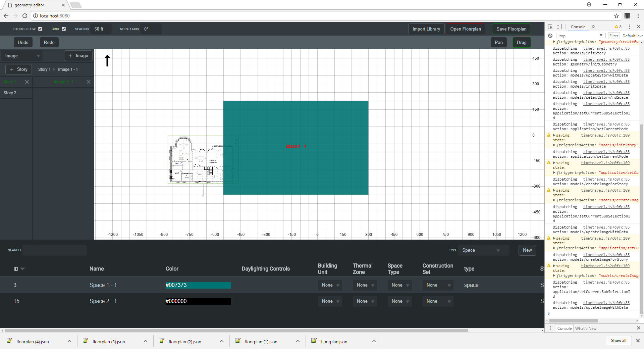Open Thermal Zone dropdown for Space 1 - 1
Screen dimensions: 644x349
point(364,285)
